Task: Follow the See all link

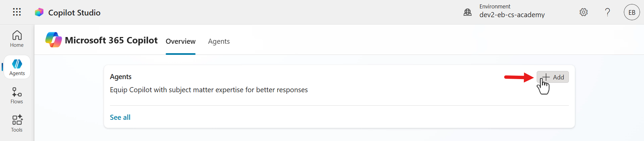Action: coord(120,117)
